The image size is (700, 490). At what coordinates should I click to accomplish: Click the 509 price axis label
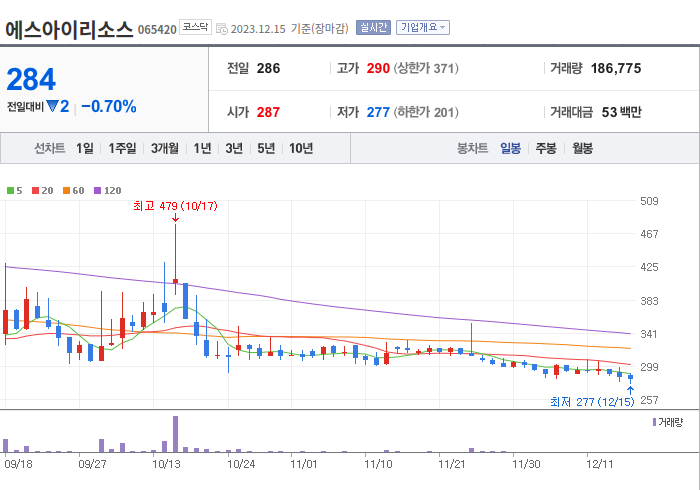click(x=649, y=201)
